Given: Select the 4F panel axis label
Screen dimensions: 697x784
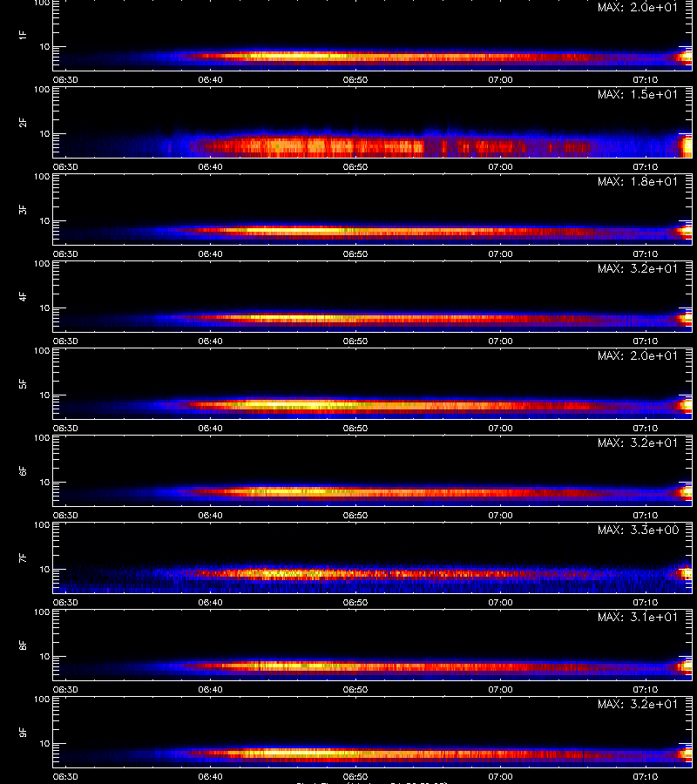Looking at the screenshot, I should [23, 296].
